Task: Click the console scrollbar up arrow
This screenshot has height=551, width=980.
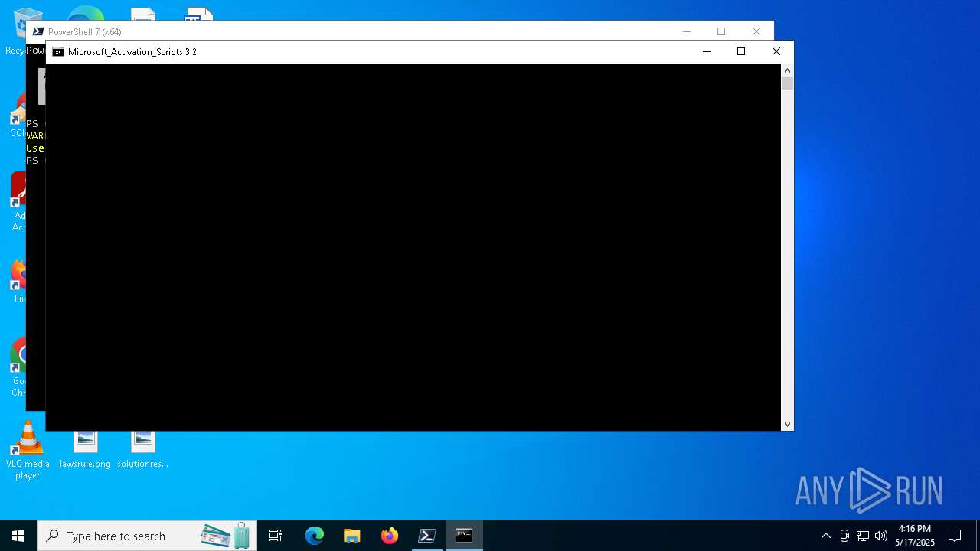Action: 787,70
